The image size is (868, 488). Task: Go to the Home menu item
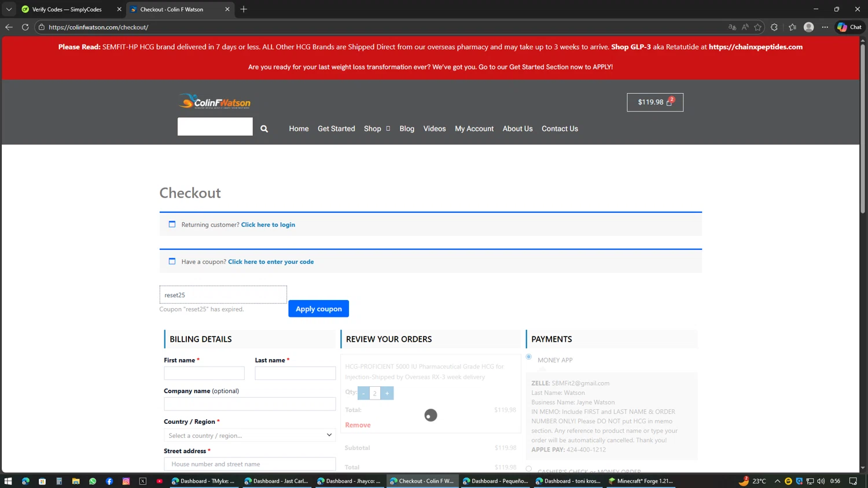coord(299,129)
